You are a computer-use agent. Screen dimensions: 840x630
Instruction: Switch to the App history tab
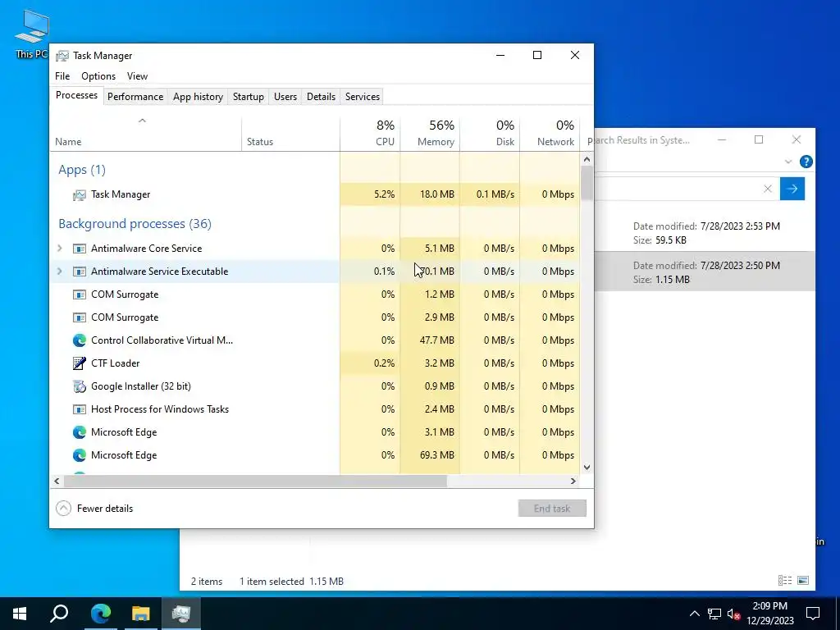tap(198, 97)
